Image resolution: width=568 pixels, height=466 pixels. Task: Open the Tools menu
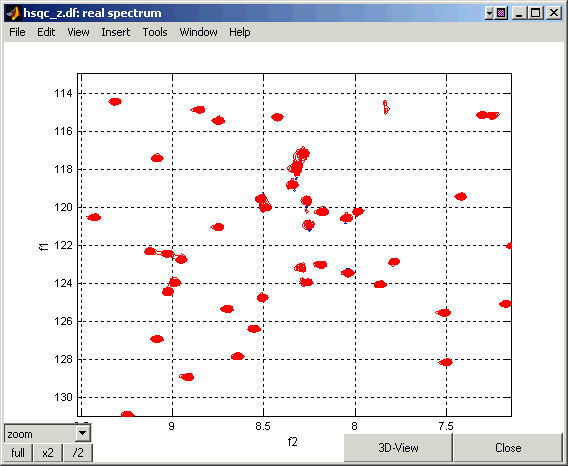155,32
